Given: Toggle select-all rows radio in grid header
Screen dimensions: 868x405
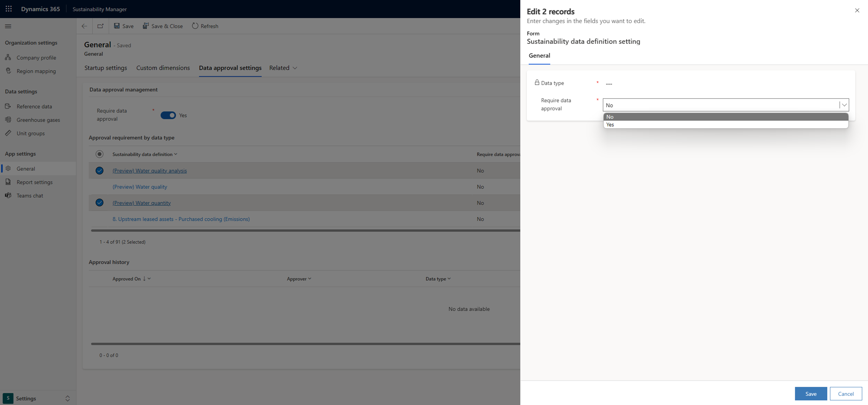Looking at the screenshot, I should [x=100, y=154].
